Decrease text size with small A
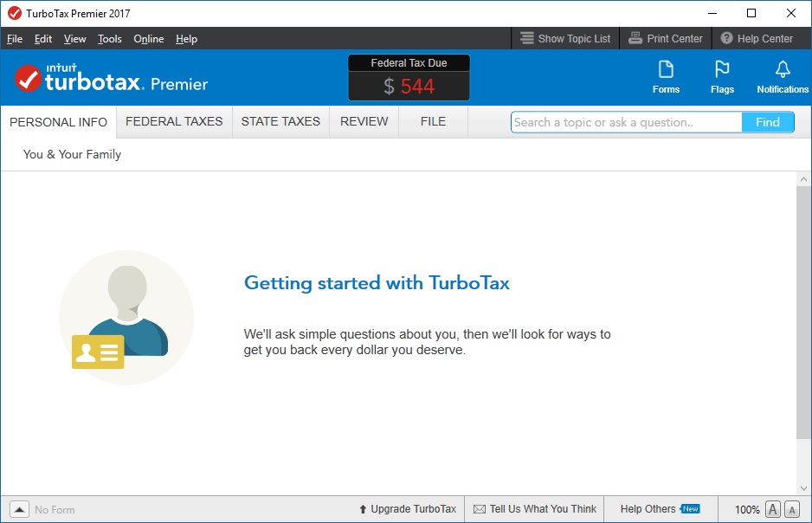The image size is (812, 523). tap(792, 509)
